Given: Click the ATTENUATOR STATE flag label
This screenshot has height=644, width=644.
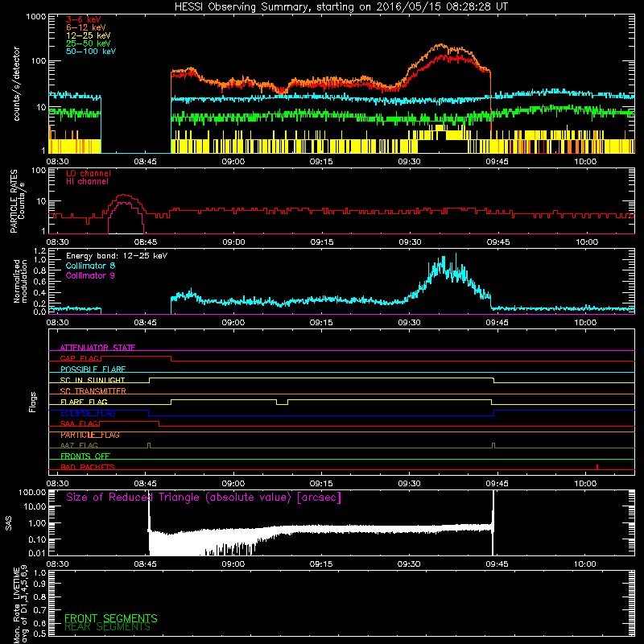Looking at the screenshot, I should pyautogui.click(x=97, y=348).
